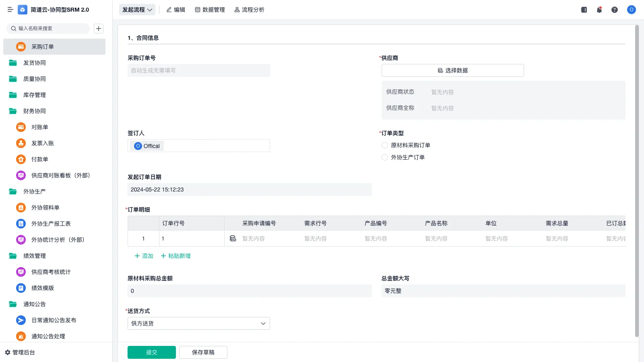
Task: Open the 送货方式 dropdown showing 供方送货
Action: 199,323
